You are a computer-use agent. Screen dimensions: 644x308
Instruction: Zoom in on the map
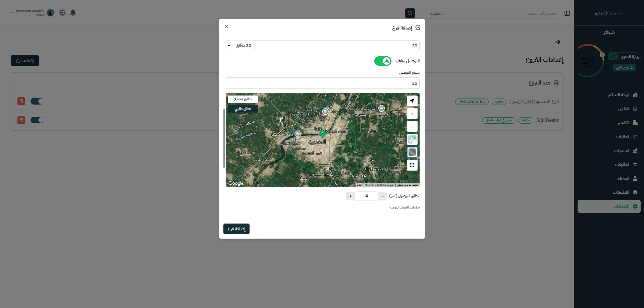412,114
